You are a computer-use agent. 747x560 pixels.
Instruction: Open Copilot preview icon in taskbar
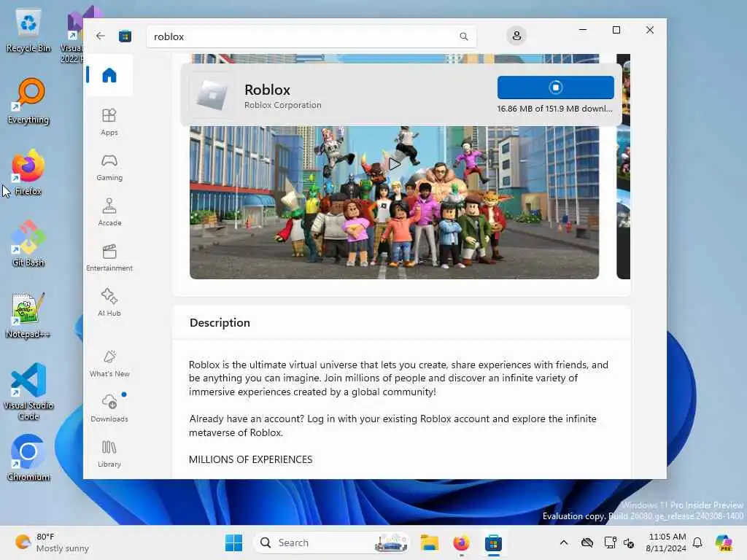click(x=724, y=542)
